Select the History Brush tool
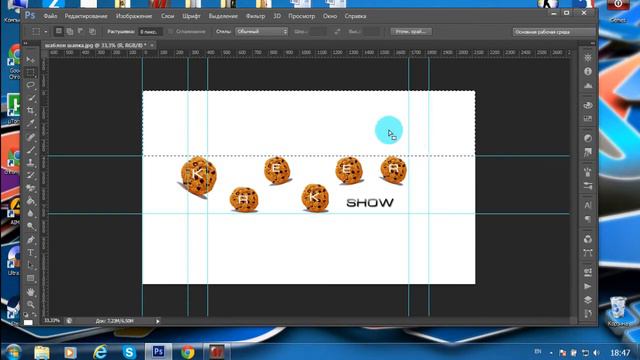Screen dimensions: 640x360 pos(31,175)
